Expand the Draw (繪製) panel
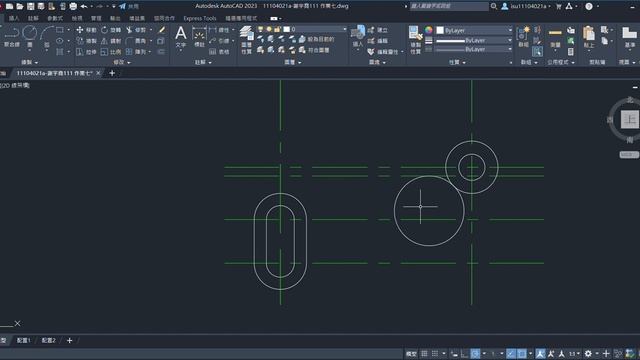This screenshot has height=360, width=640. click(x=30, y=62)
